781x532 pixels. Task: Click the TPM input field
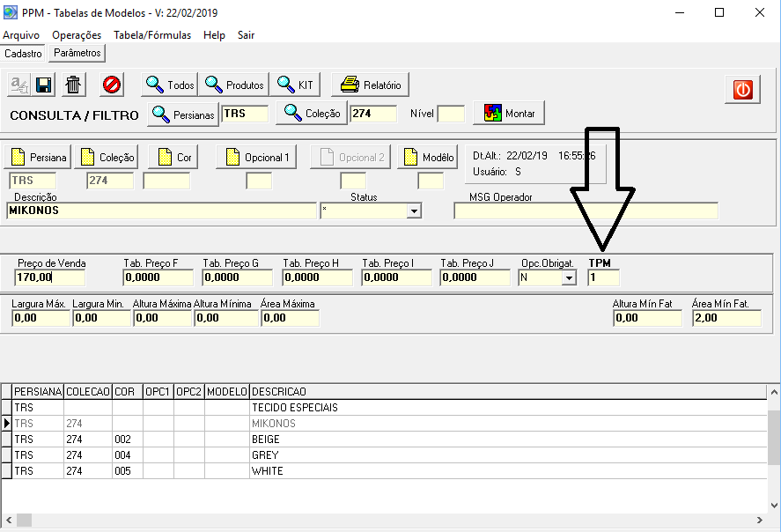point(604,277)
